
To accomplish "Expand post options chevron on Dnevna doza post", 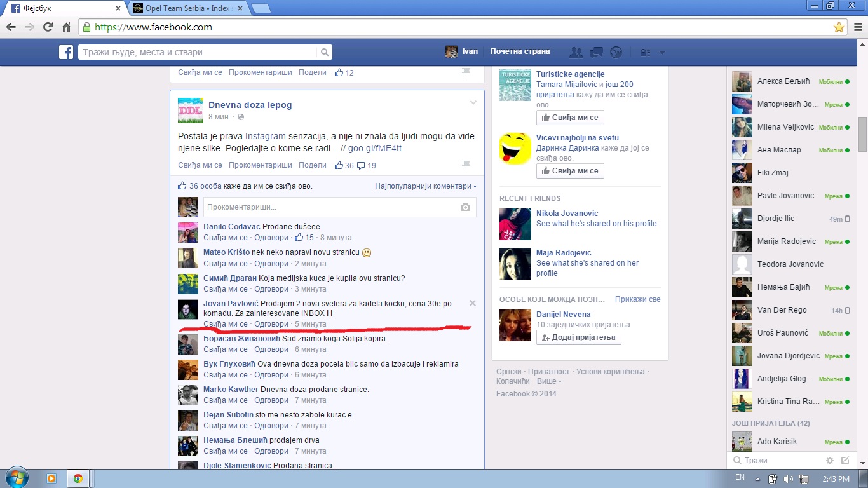I will pos(473,102).
